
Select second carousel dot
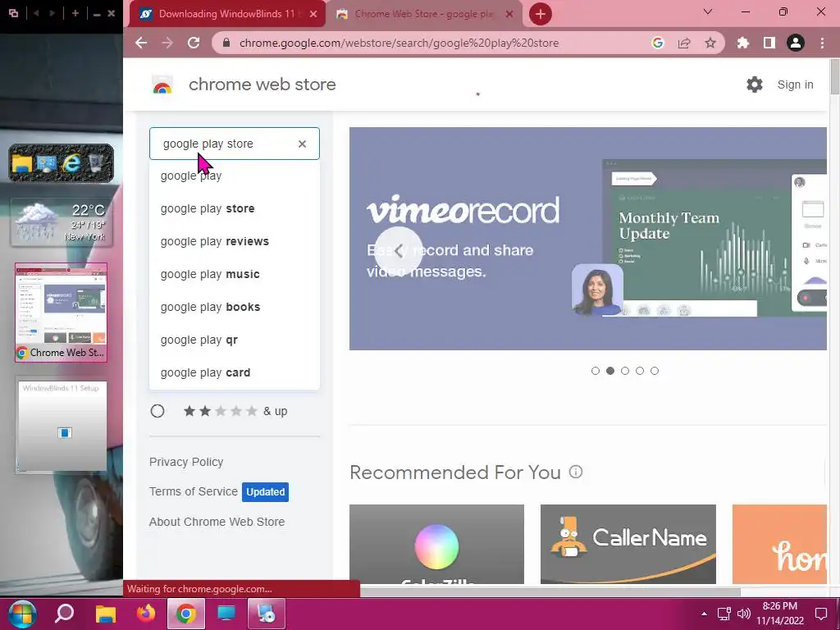tap(610, 371)
